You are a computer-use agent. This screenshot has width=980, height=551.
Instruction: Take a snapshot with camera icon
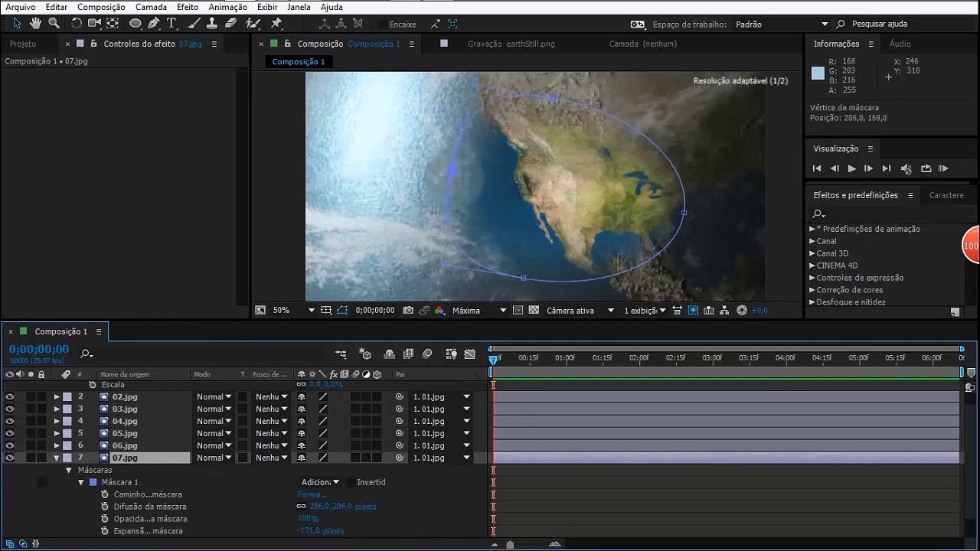point(408,311)
